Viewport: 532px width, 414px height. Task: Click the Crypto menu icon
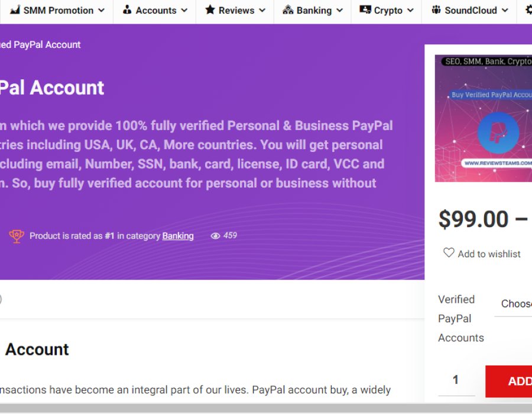coord(365,10)
